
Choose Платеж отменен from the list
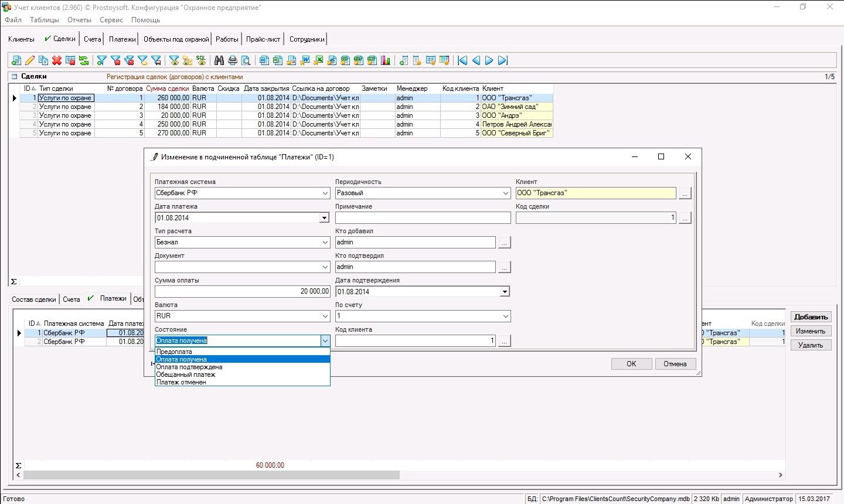click(181, 382)
